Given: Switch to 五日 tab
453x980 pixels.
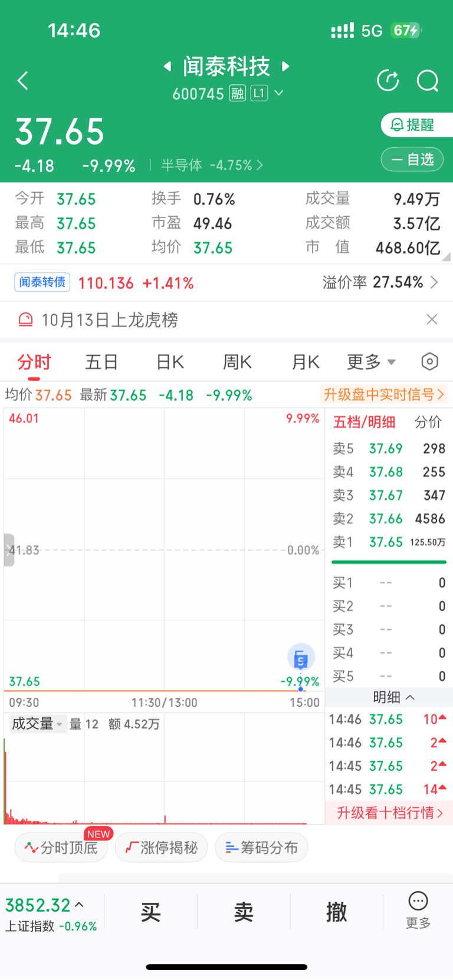Looking at the screenshot, I should pos(102,362).
